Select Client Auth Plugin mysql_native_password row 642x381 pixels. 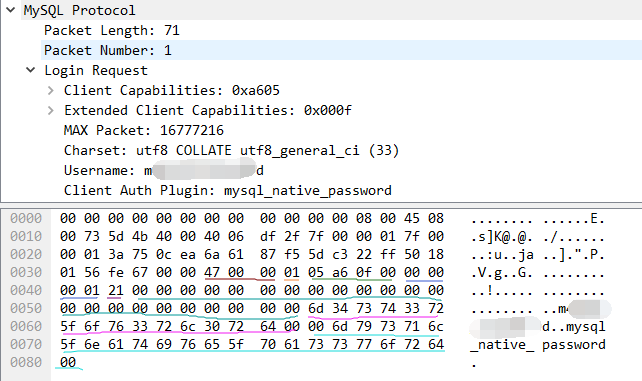228,190
